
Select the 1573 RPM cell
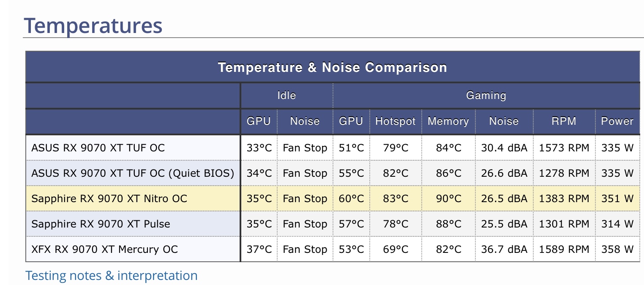(x=564, y=148)
